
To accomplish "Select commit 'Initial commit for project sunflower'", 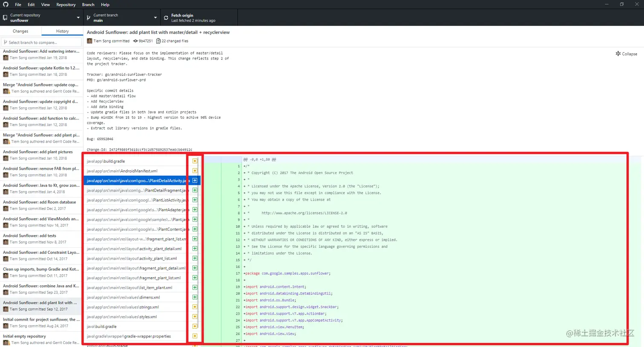I will point(41,322).
